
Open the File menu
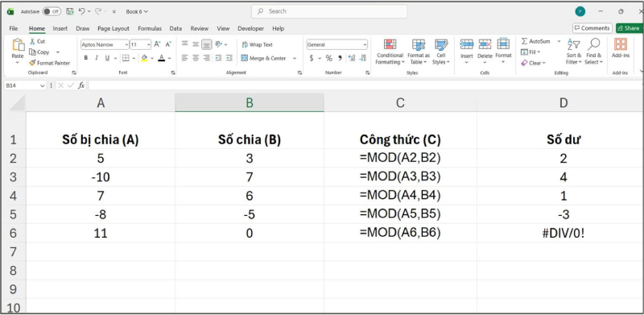click(x=14, y=28)
